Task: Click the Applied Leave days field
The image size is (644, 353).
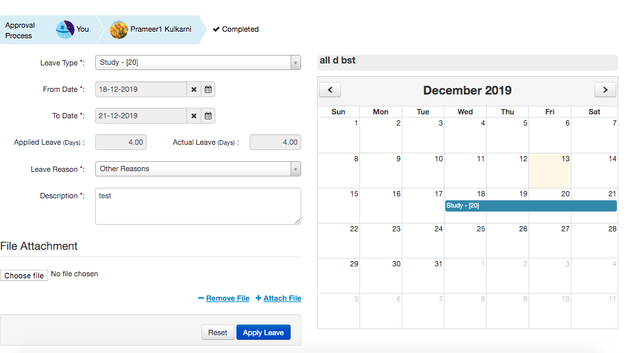Action: click(x=121, y=142)
